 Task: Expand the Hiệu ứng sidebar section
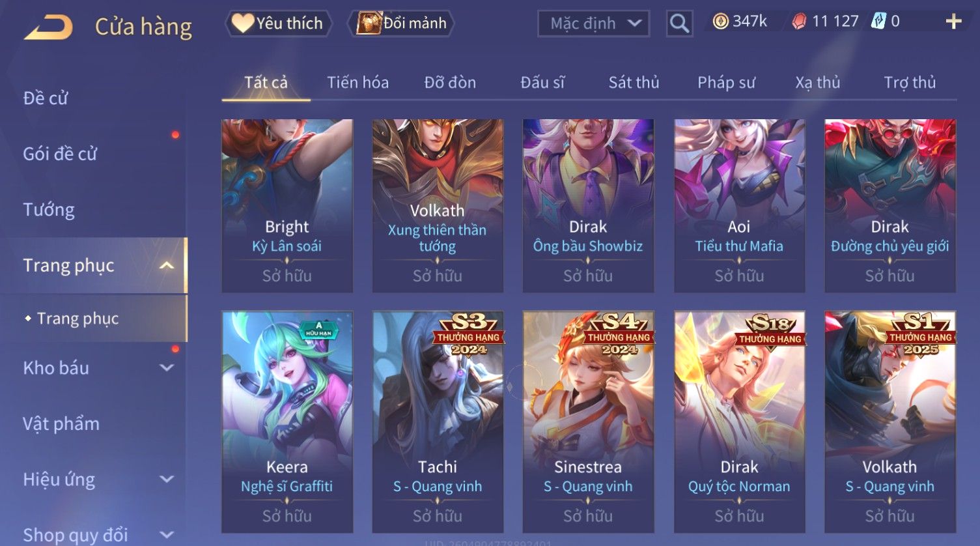click(x=167, y=480)
